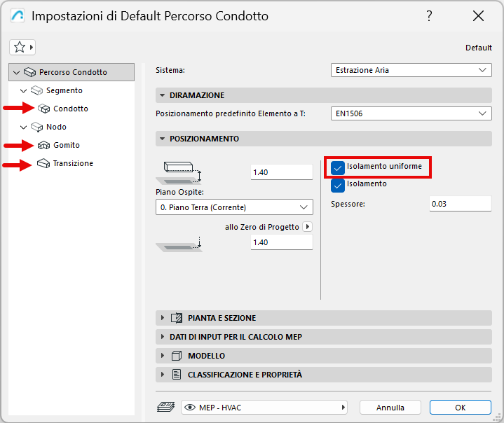This screenshot has width=504, height=423.
Task: Click the favorites star icon
Action: [20, 47]
